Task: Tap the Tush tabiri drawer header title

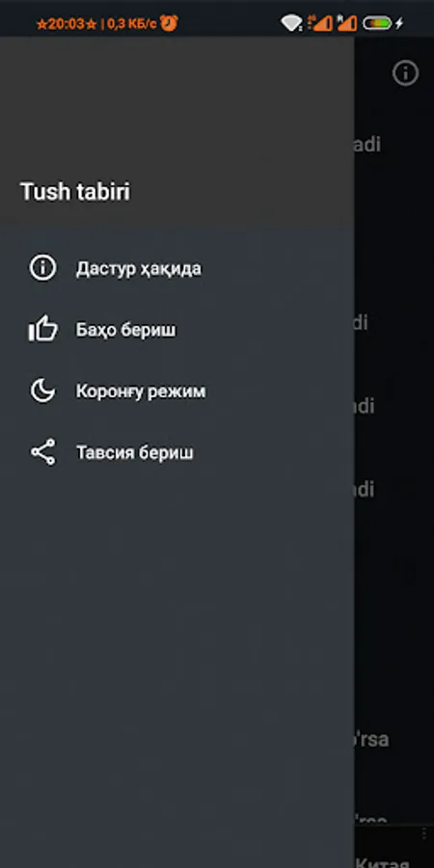Action: (x=75, y=192)
